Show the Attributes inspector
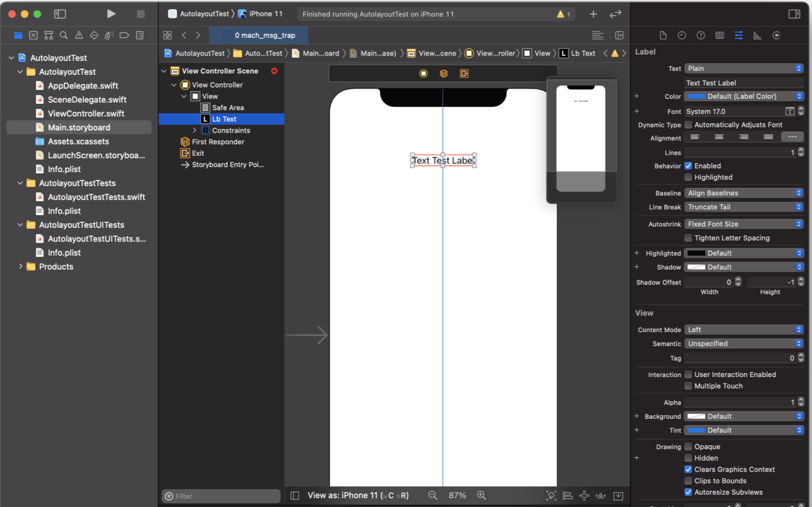This screenshot has height=507, width=812. (x=739, y=35)
